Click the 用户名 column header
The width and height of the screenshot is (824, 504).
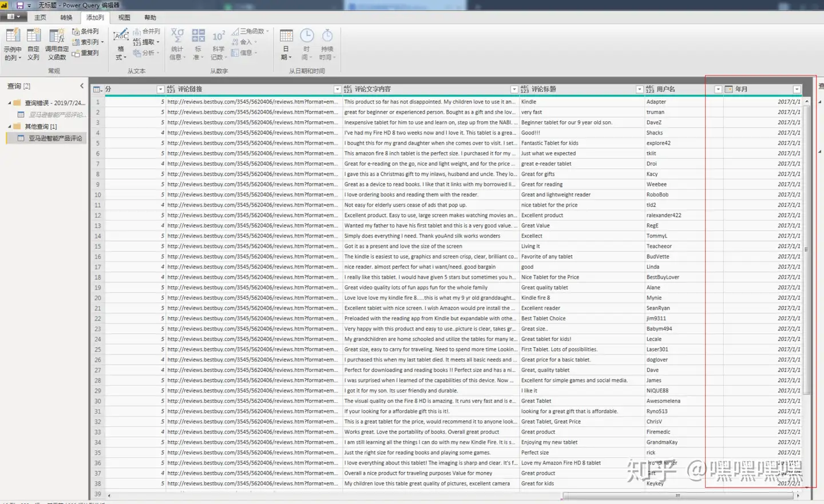coord(684,89)
